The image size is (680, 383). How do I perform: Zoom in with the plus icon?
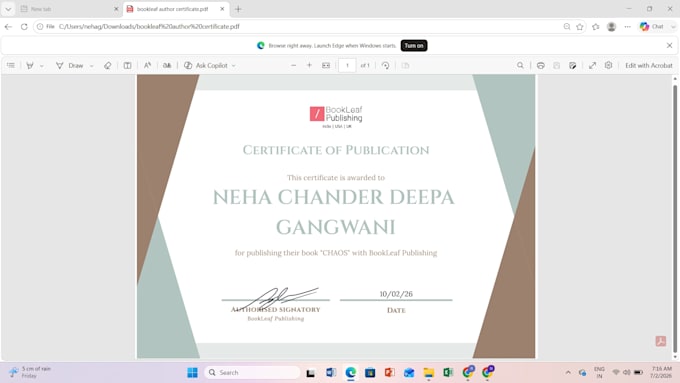(309, 65)
